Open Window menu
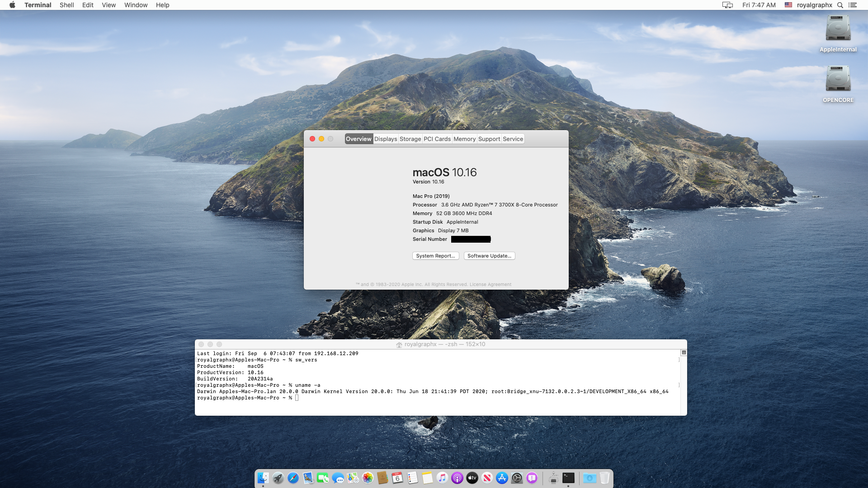This screenshot has height=488, width=868. [x=136, y=5]
